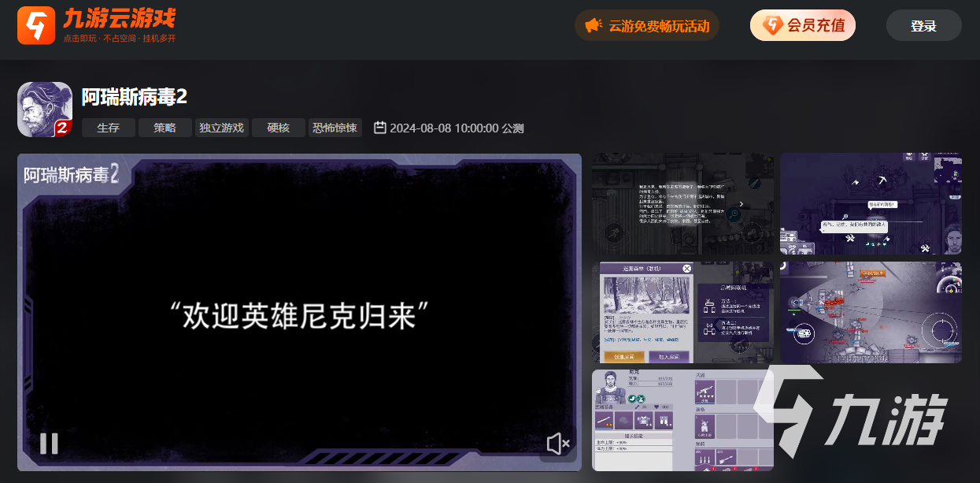The width and height of the screenshot is (980, 483).
Task: Select the 恐怖惊悚 tag
Action: [335, 128]
